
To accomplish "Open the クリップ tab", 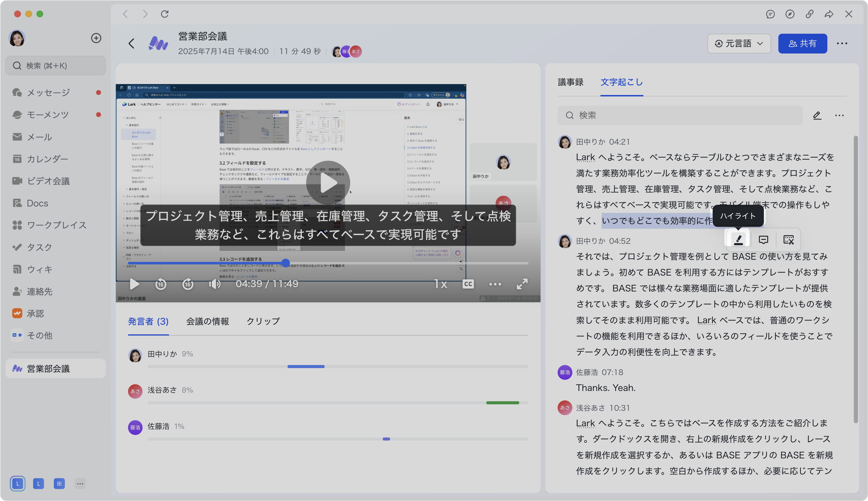I will click(263, 321).
